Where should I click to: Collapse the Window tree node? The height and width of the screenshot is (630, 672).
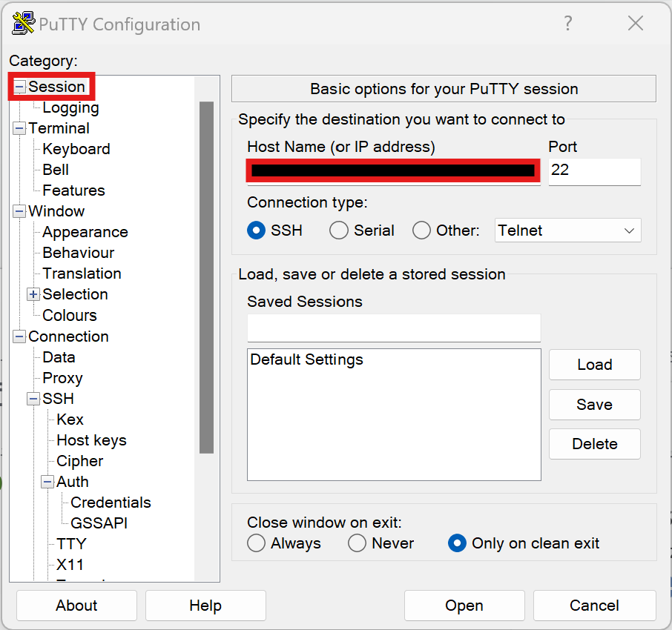click(x=19, y=211)
